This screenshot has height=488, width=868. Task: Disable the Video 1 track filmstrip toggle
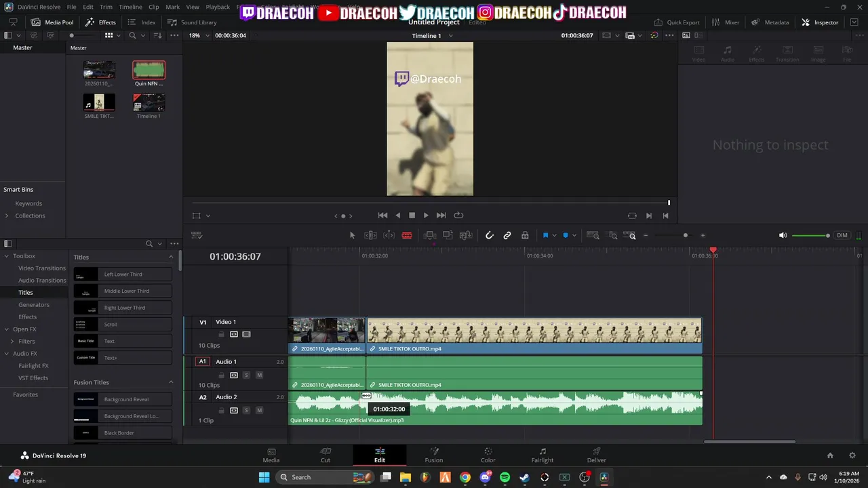(246, 334)
